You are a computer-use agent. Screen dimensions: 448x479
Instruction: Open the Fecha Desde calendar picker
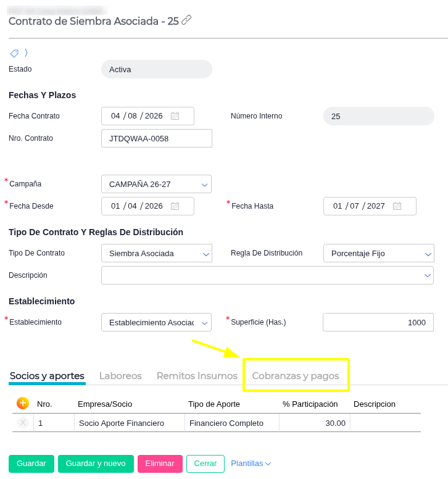click(175, 206)
